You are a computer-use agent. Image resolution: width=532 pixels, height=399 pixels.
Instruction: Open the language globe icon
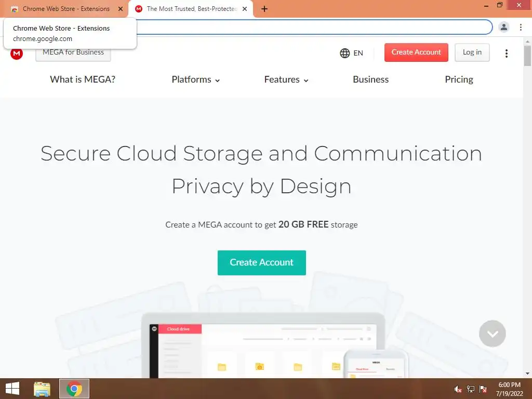click(345, 53)
